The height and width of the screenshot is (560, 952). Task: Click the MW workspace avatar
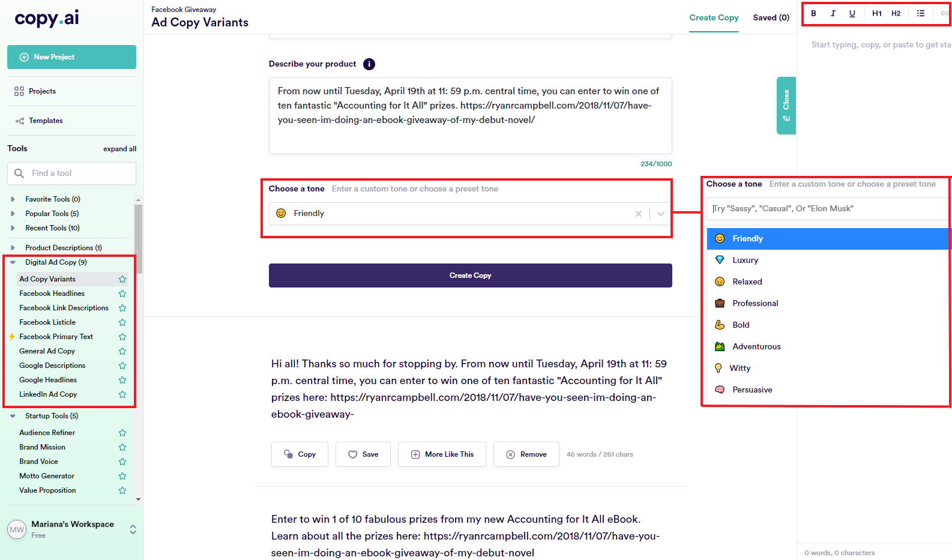[17, 529]
